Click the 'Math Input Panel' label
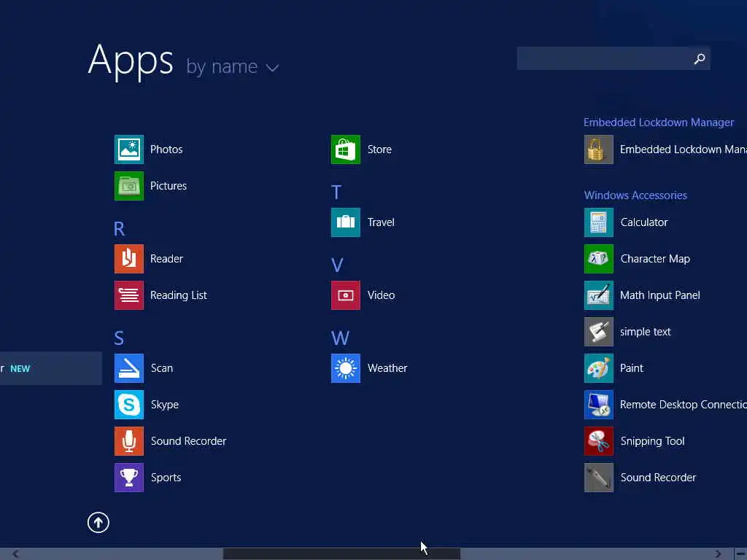The height and width of the screenshot is (560, 747). (x=659, y=295)
